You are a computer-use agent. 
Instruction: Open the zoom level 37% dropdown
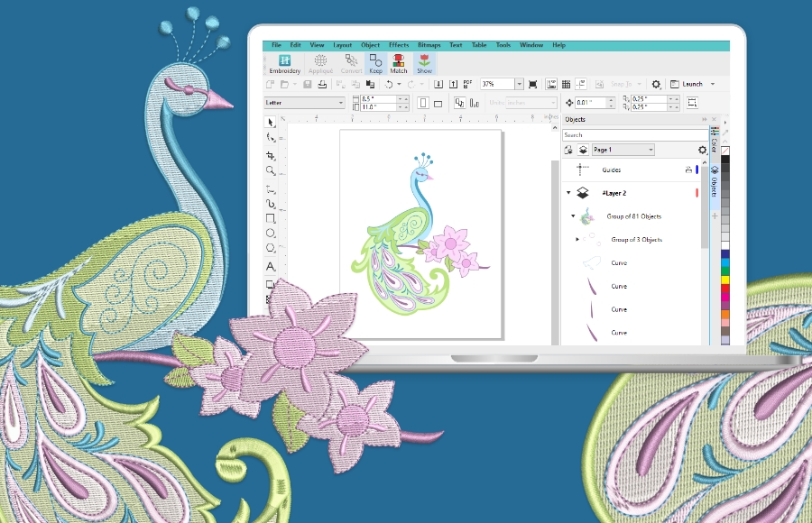pos(519,84)
